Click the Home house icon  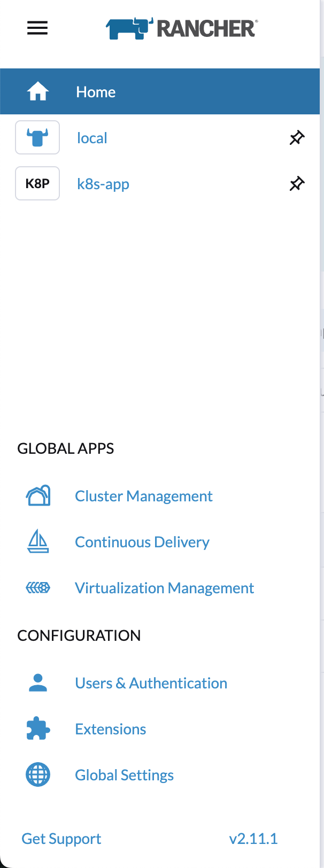[x=38, y=92]
